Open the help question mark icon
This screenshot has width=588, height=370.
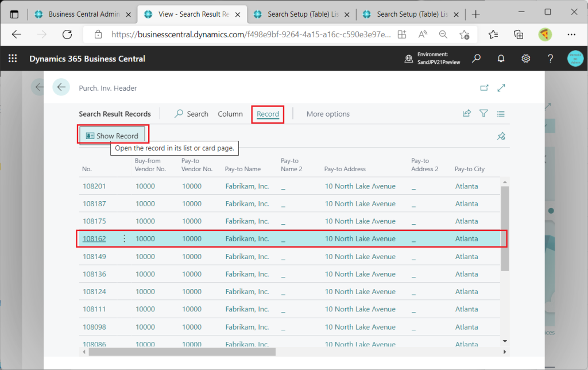pyautogui.click(x=550, y=59)
